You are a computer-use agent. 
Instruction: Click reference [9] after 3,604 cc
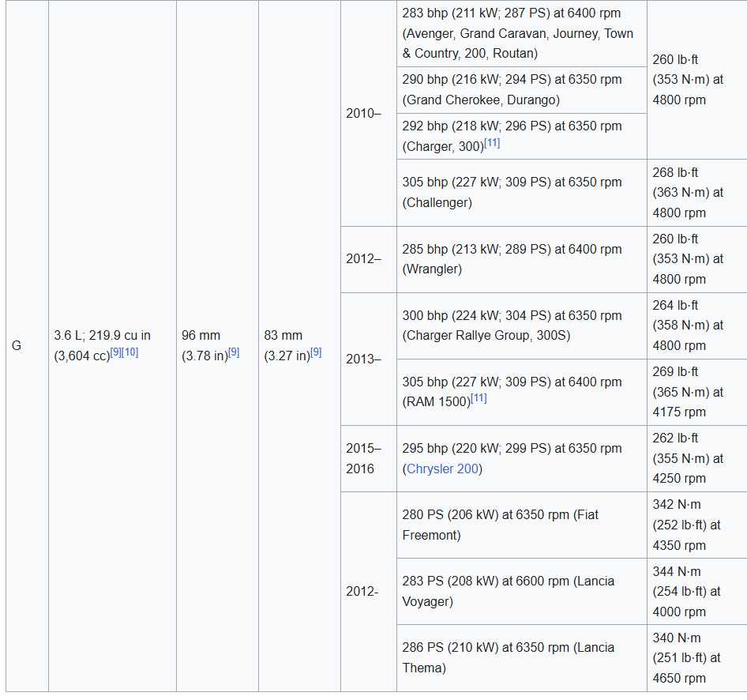[115, 352]
